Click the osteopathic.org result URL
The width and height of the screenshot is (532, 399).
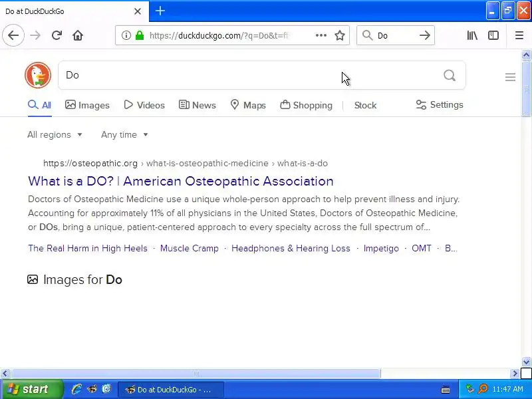coord(186,163)
